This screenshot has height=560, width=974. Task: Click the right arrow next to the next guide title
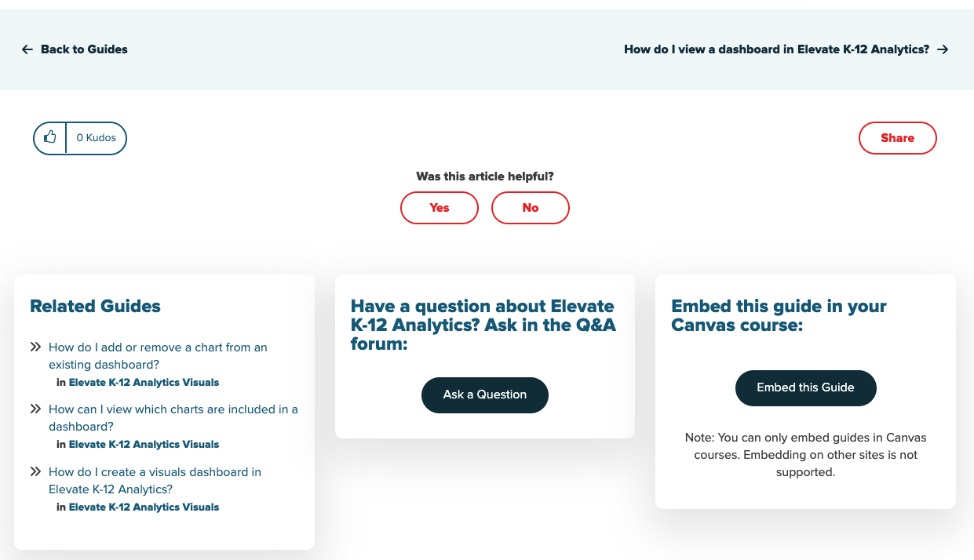coord(943,49)
